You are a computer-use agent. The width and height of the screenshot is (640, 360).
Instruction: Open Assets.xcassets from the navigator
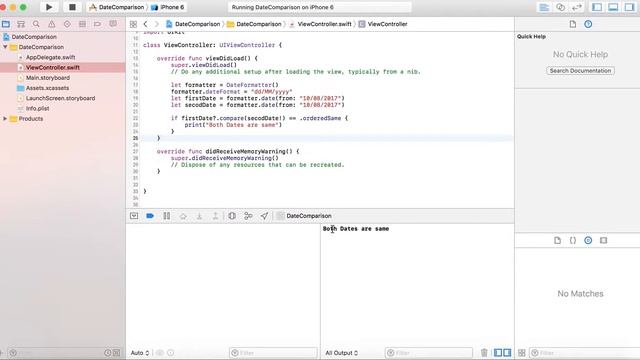[47, 88]
